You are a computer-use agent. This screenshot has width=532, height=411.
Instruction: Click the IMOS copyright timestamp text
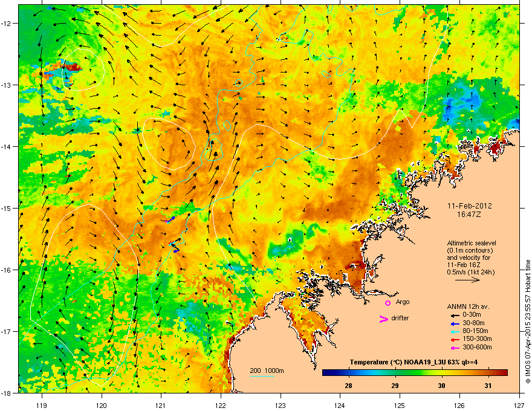click(x=528, y=322)
